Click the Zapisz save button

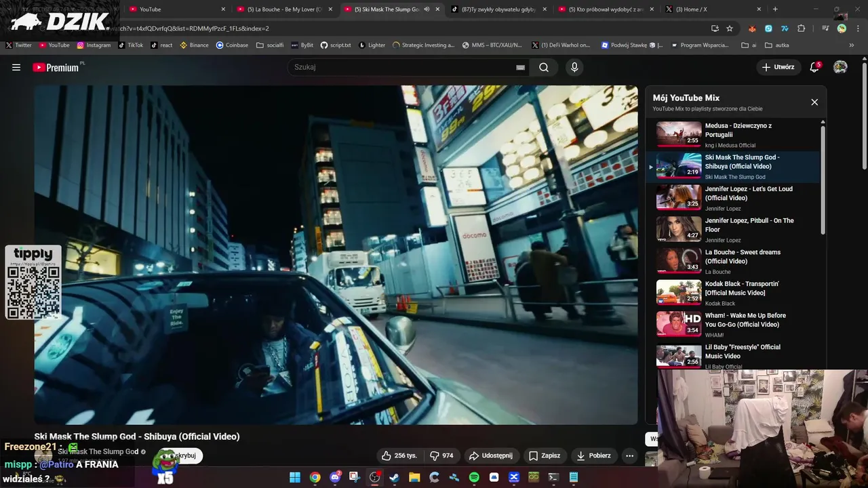tap(545, 455)
